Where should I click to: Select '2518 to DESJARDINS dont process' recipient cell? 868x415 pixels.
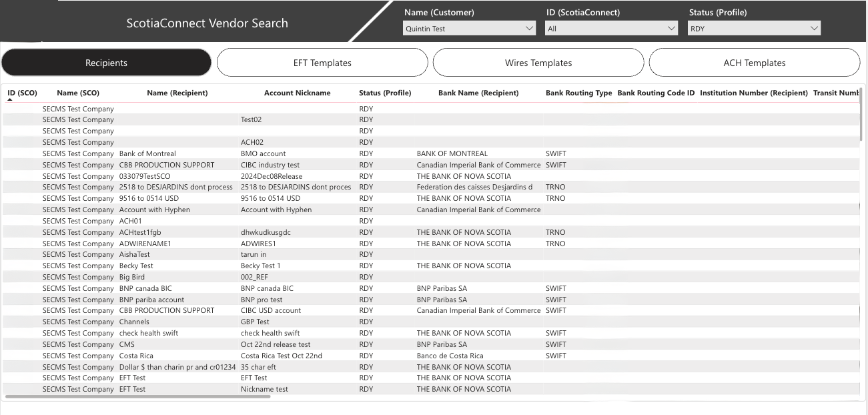(x=175, y=187)
